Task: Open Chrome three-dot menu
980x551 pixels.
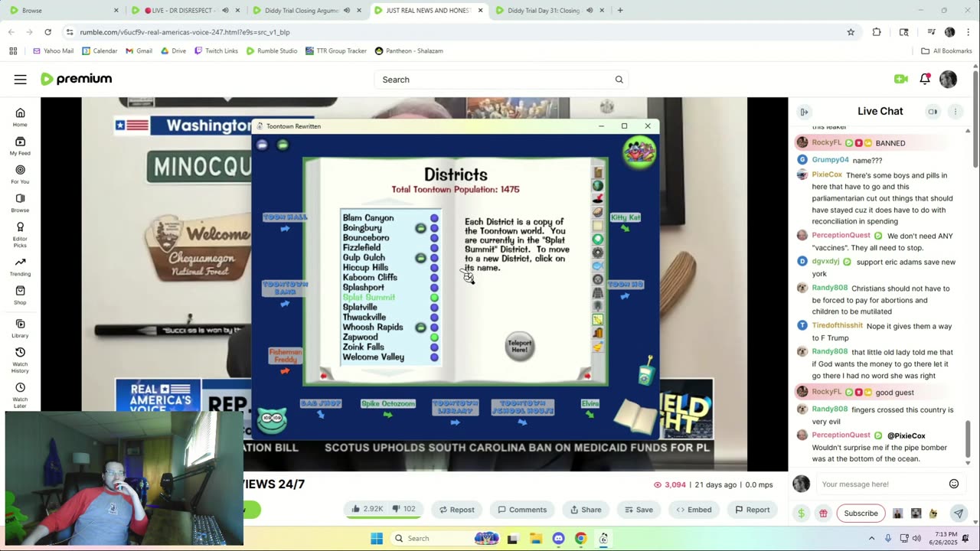Action: pyautogui.click(x=969, y=32)
